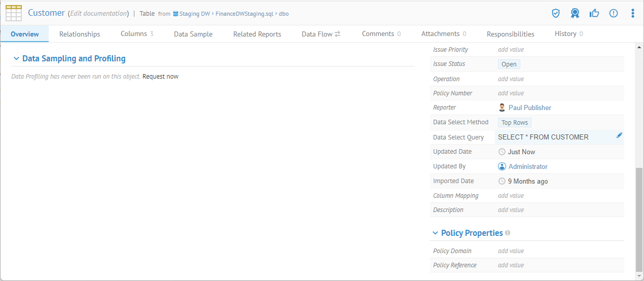Collapse the Data Sampling and Profiling section
The image size is (644, 281).
click(17, 59)
